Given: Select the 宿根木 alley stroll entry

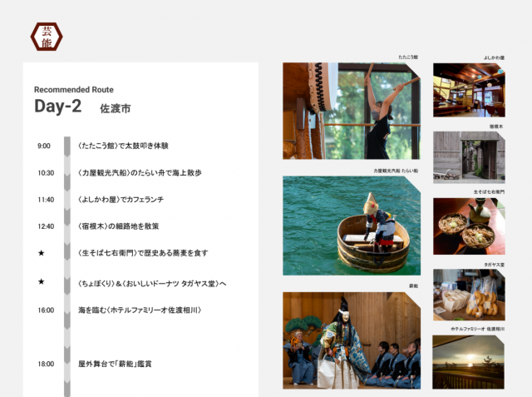Looking at the screenshot, I should coord(118,226).
